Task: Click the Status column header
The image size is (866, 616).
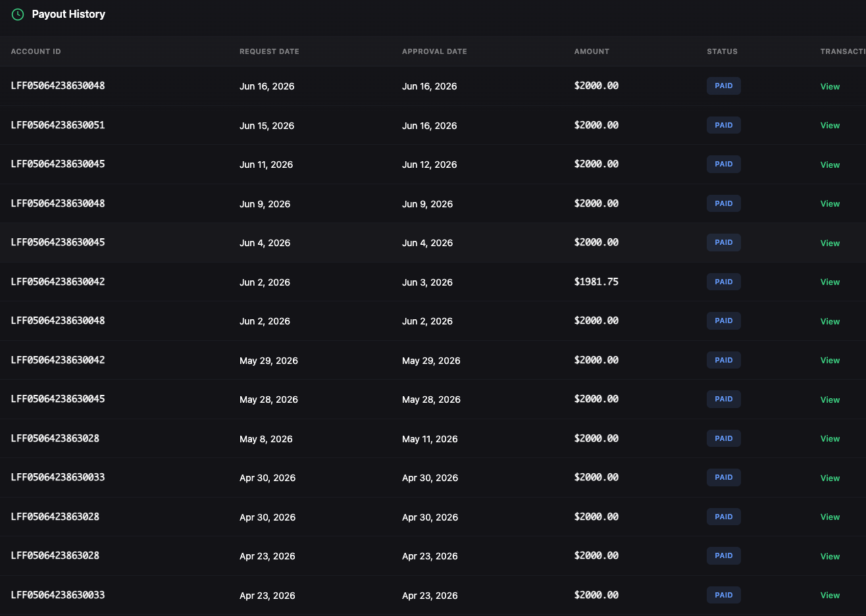Action: pos(722,51)
